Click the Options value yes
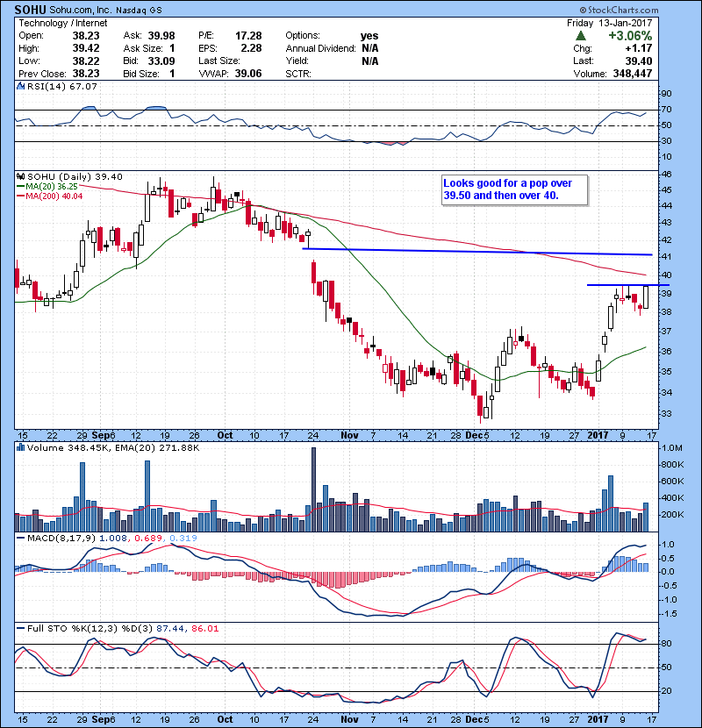This screenshot has height=728, width=702. point(369,36)
